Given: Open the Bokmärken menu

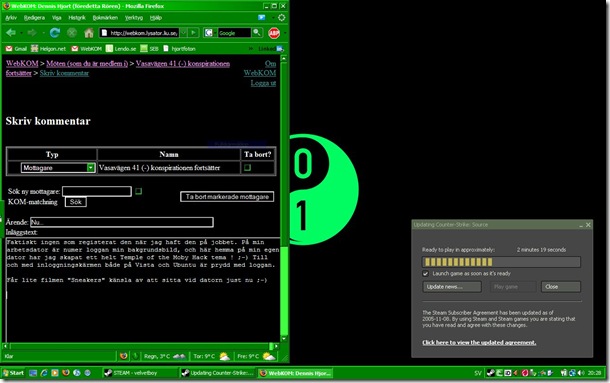Looking at the screenshot, I should [x=105, y=18].
